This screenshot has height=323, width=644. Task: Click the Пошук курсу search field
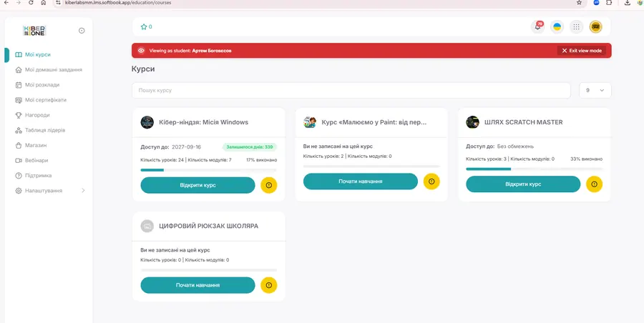tap(351, 90)
